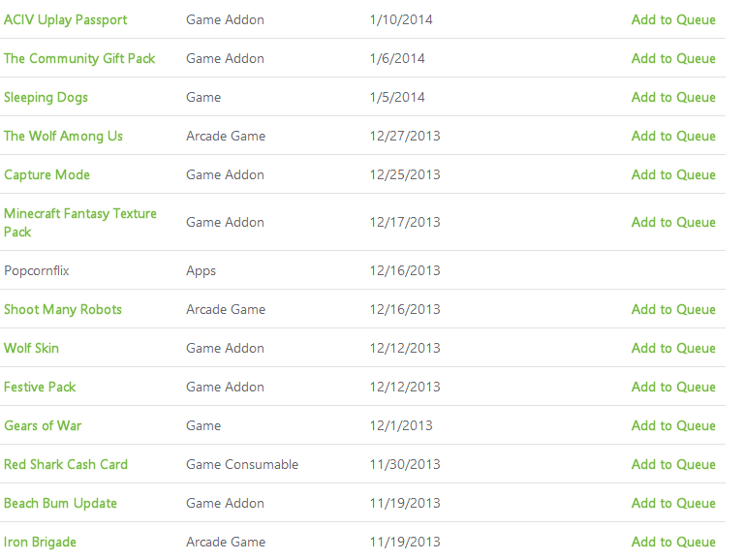Open the Festive Pack link
Screen dimensions: 745x560
[40, 388]
